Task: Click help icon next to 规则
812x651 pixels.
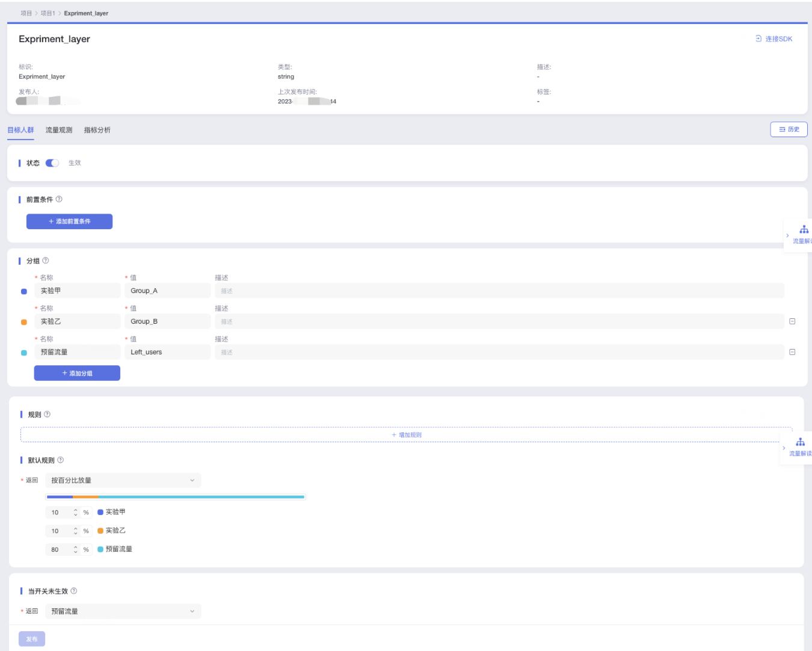Action: click(48, 414)
